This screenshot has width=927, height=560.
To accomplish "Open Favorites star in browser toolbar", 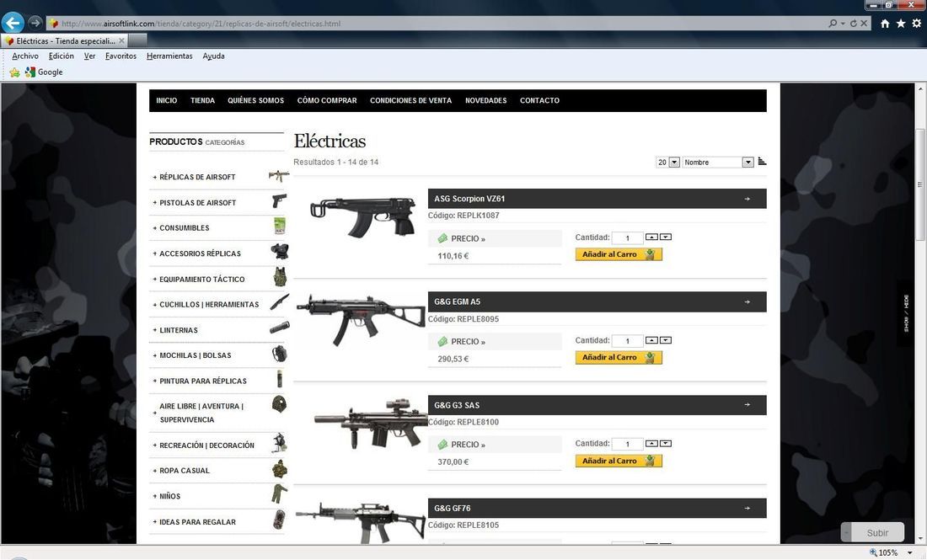I will coord(900,24).
